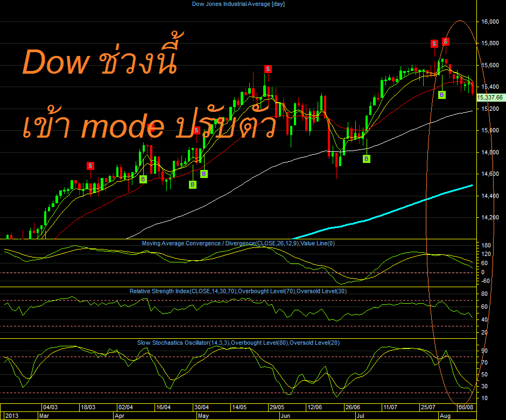Click the 180 value on the MACD axis
Viewport: 506px width, 420px height.
(x=486, y=245)
